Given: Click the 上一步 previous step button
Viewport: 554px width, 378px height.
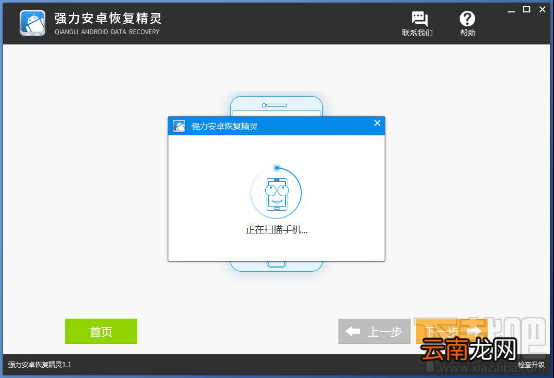Looking at the screenshot, I should point(375,331).
